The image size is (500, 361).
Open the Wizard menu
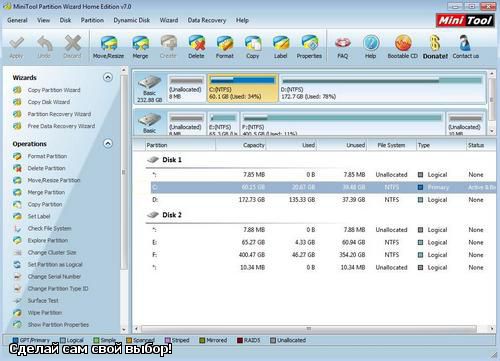[169, 20]
